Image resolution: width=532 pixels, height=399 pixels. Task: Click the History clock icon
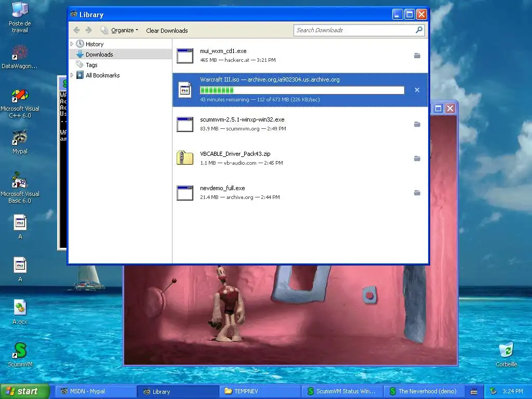[x=80, y=44]
